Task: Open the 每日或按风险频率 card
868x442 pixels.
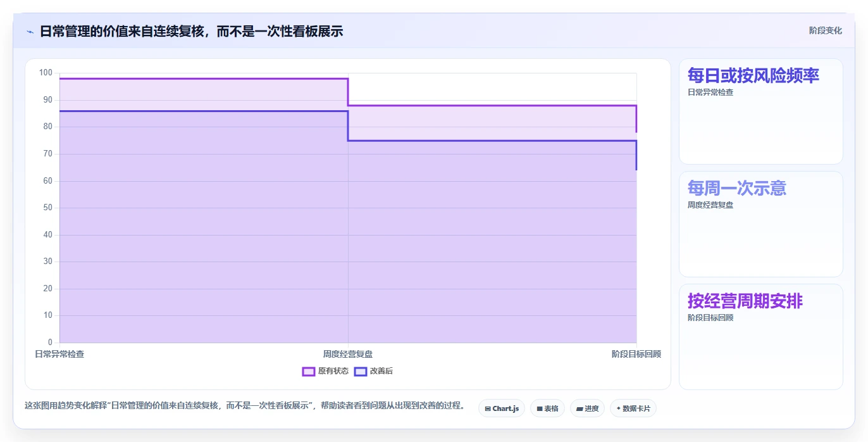Action: [761, 111]
